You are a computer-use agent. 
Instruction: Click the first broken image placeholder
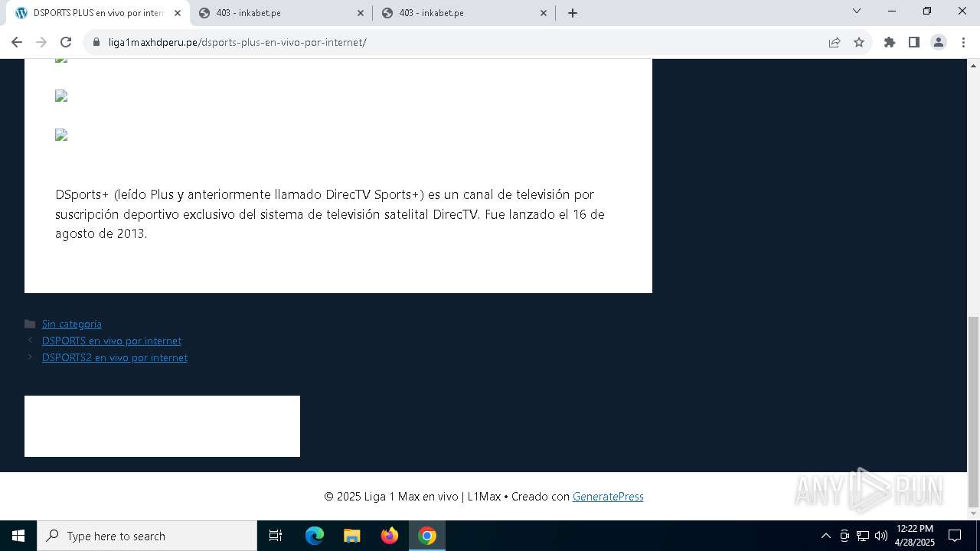(61, 60)
